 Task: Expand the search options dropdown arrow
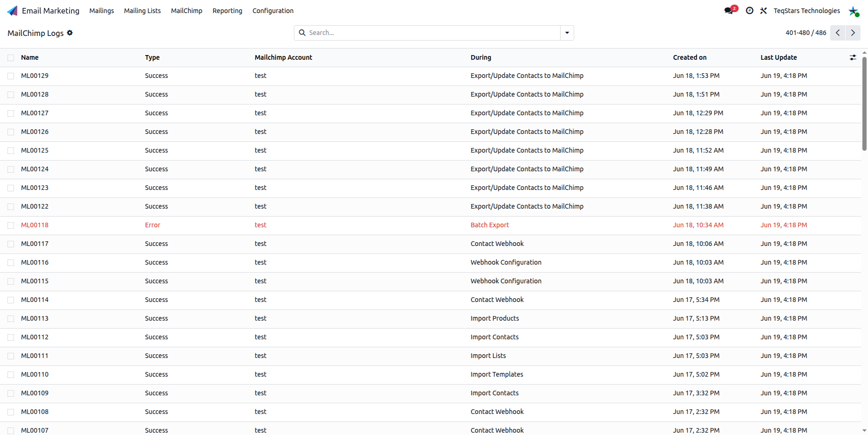[567, 33]
